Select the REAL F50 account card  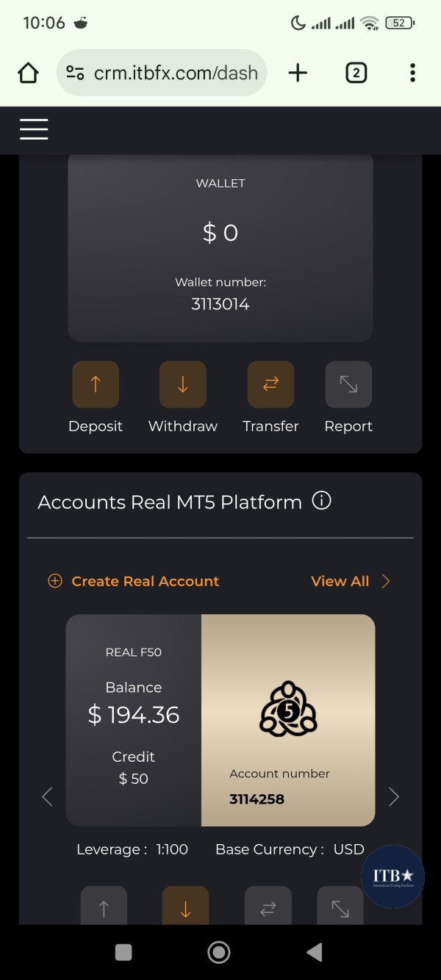coord(220,720)
